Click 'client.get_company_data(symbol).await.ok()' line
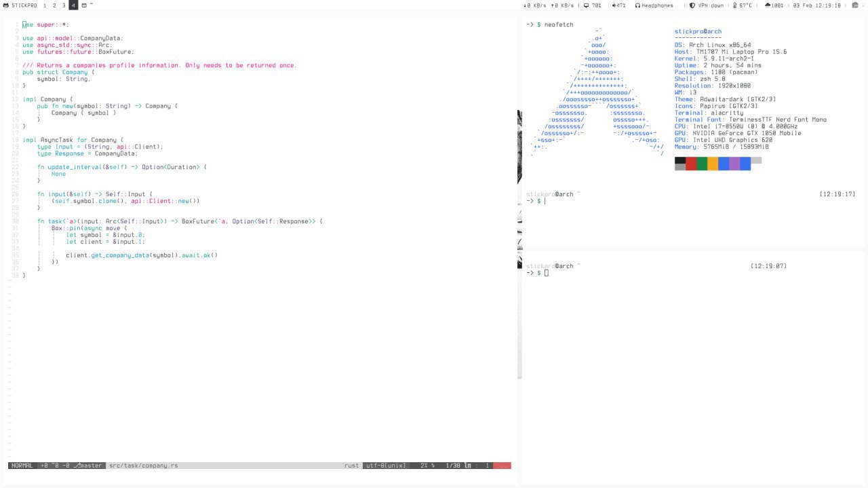The width and height of the screenshot is (868, 488). pos(142,255)
